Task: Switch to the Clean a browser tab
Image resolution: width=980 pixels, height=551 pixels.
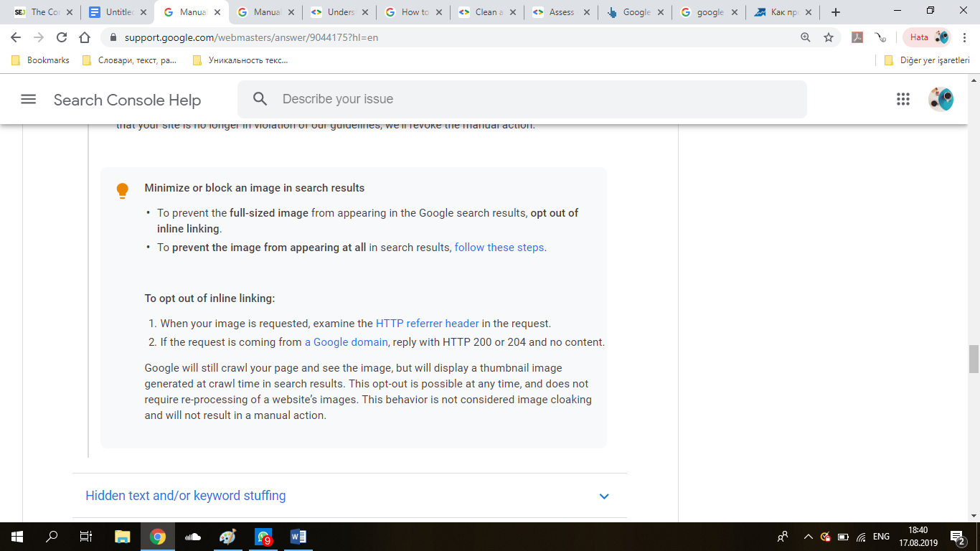Action: click(489, 12)
